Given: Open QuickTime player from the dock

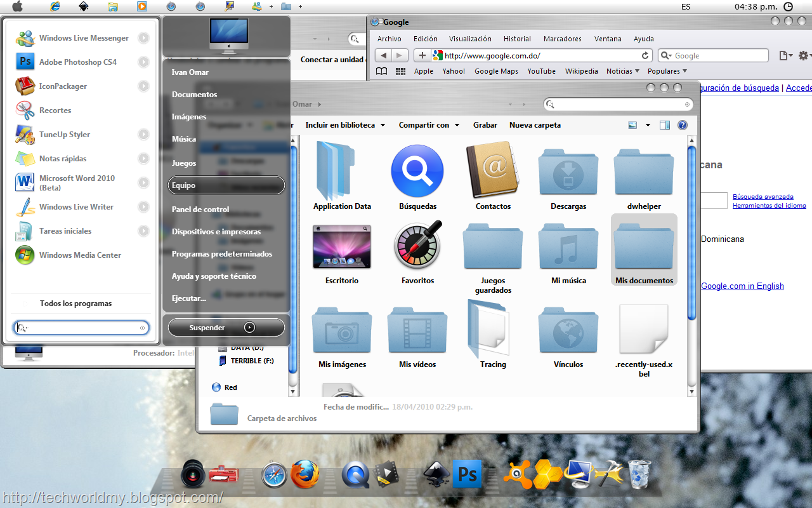Looking at the screenshot, I should pyautogui.click(x=355, y=475).
